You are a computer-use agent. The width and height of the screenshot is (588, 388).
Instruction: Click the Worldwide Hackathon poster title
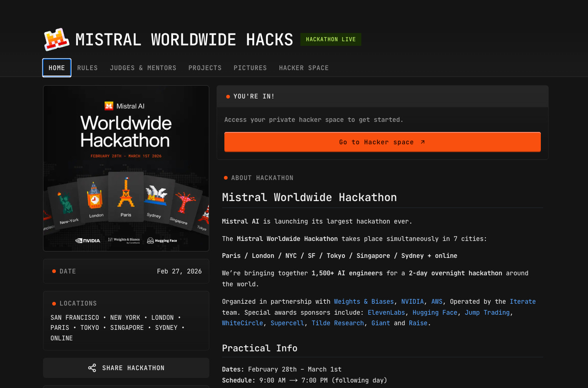126,131
